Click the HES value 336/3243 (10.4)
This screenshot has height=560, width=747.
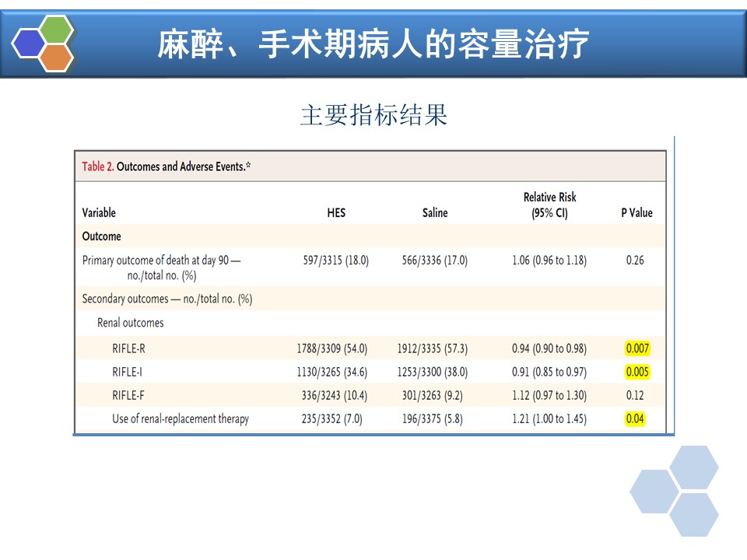click(x=335, y=395)
